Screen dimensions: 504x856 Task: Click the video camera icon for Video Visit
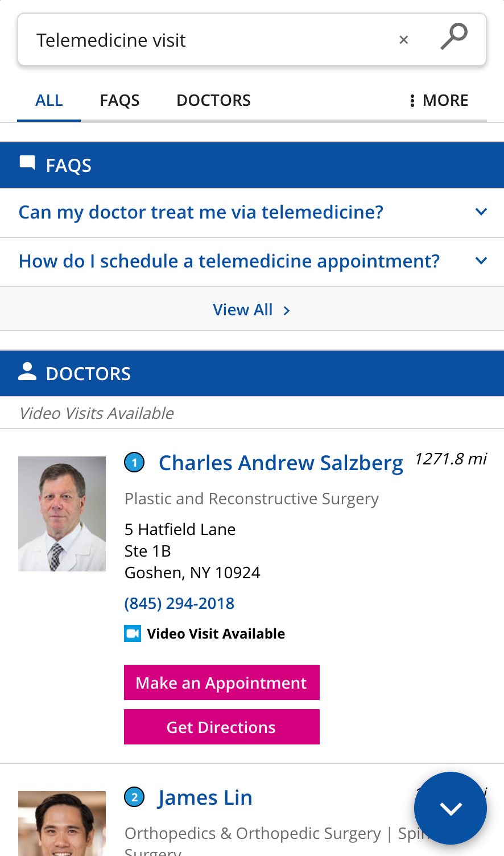tap(133, 633)
